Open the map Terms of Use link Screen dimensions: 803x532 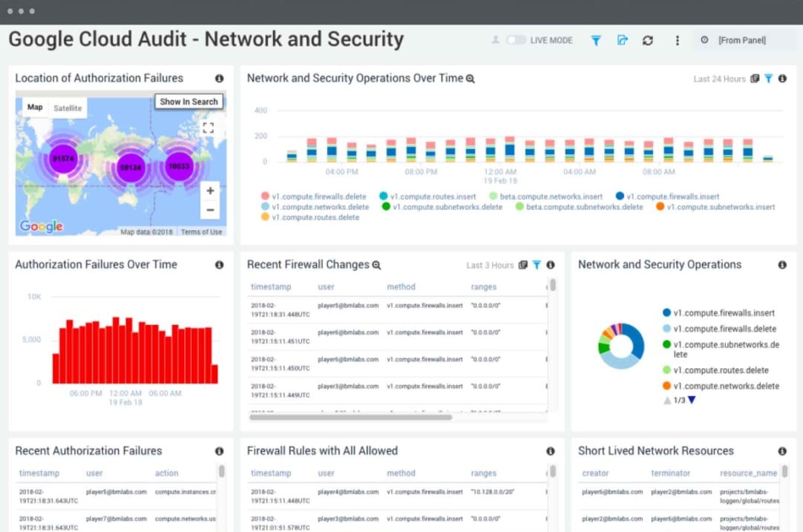point(201,232)
